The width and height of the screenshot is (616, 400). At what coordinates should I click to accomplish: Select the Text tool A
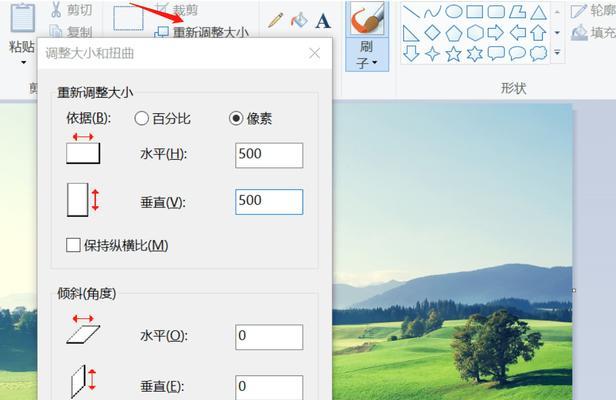323,21
